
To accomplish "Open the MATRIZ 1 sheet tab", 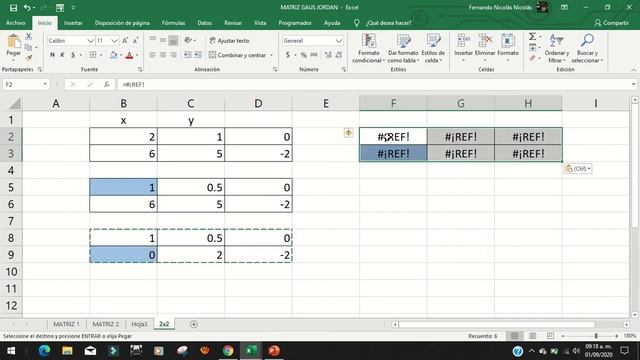I will (x=66, y=324).
